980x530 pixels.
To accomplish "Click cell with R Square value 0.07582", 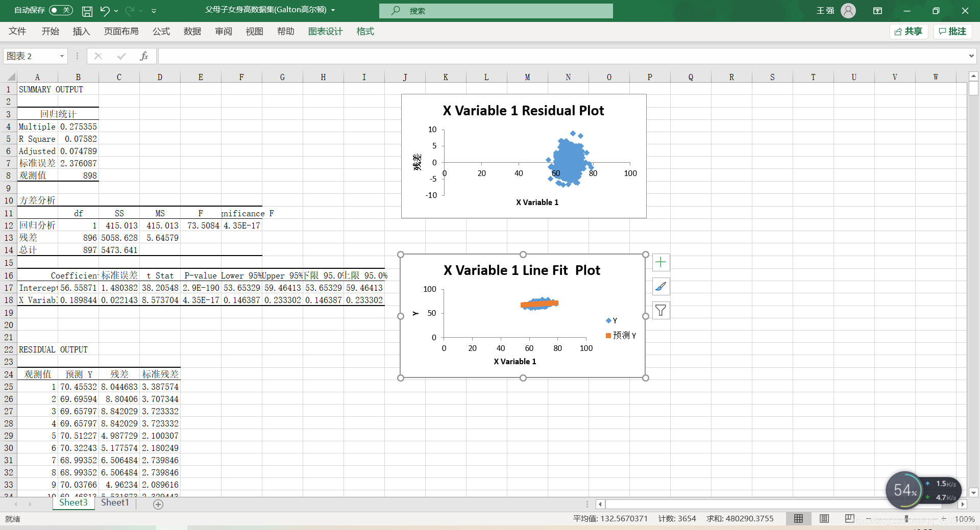I will (x=79, y=139).
